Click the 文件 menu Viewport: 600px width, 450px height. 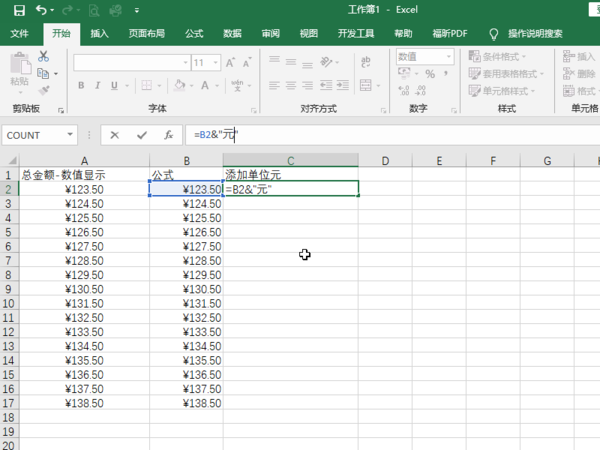(x=20, y=33)
